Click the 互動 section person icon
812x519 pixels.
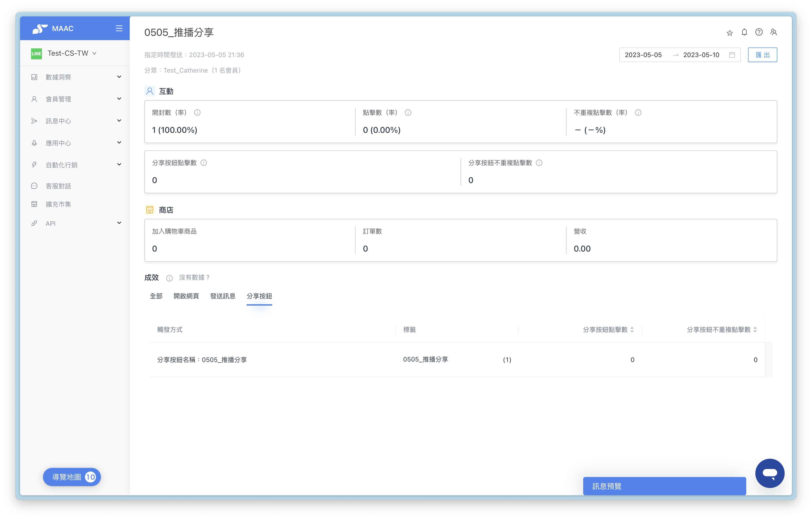(x=150, y=91)
